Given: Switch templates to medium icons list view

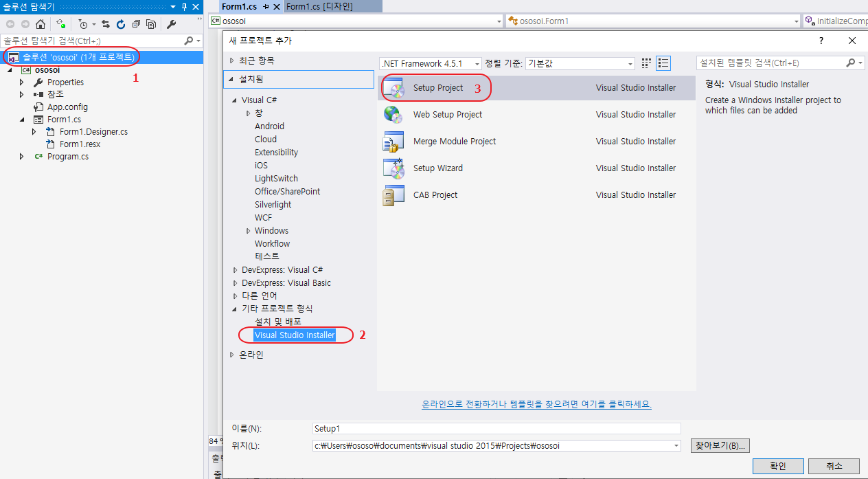Looking at the screenshot, I should click(x=663, y=63).
